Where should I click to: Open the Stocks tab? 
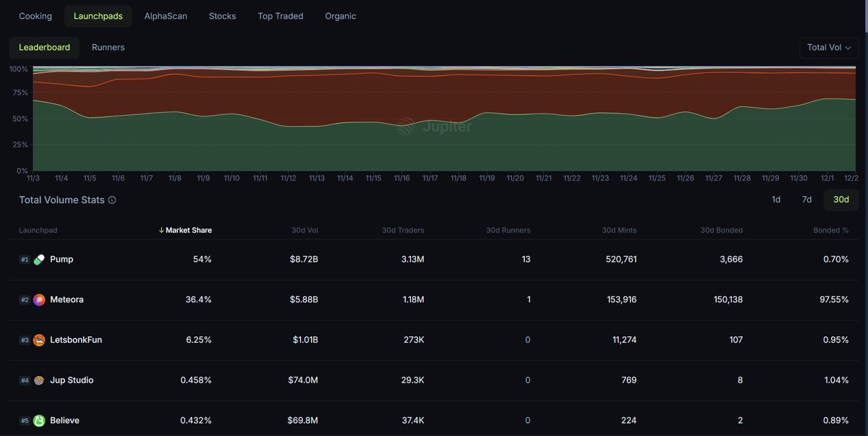[x=222, y=15]
